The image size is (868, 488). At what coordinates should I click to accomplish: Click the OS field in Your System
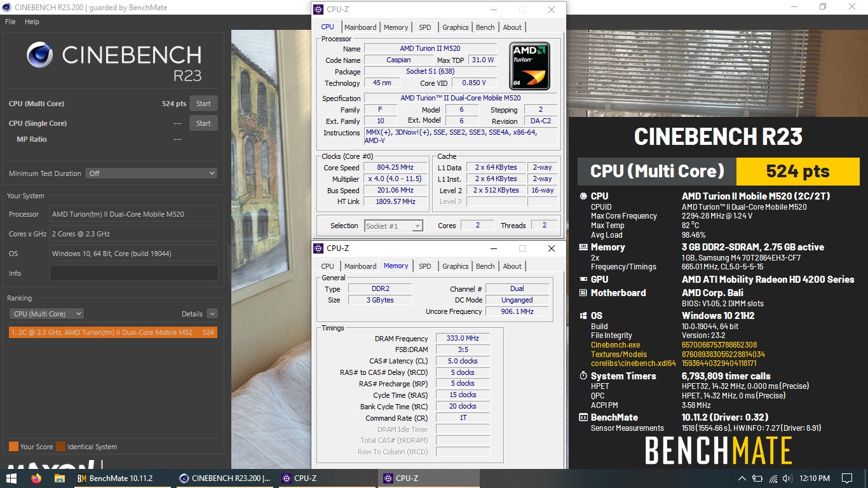point(133,254)
